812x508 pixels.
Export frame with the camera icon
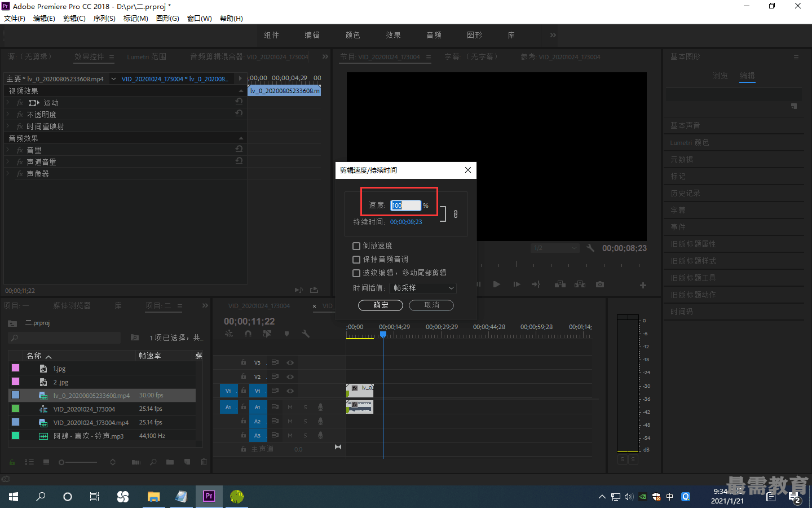(600, 284)
